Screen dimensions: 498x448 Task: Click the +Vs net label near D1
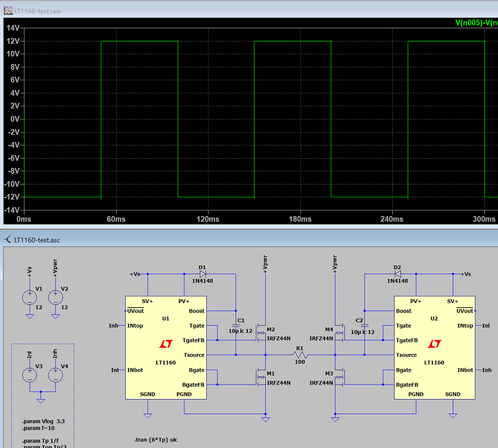pyautogui.click(x=135, y=274)
